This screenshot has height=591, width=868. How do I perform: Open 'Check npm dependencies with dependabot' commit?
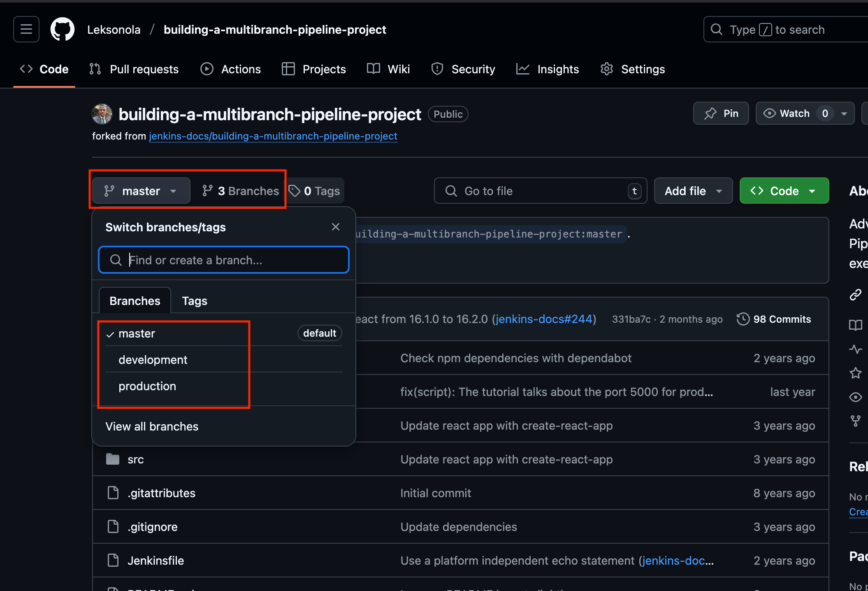coord(516,358)
